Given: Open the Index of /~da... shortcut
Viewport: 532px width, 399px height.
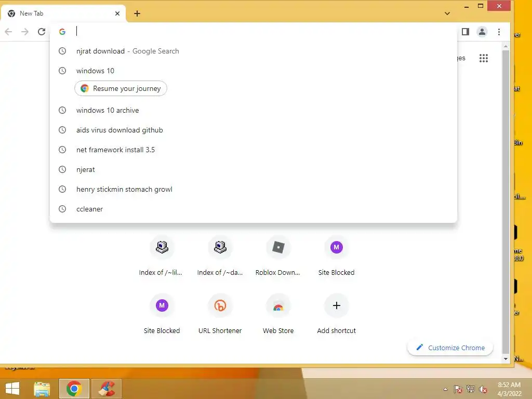Looking at the screenshot, I should pos(220,257).
